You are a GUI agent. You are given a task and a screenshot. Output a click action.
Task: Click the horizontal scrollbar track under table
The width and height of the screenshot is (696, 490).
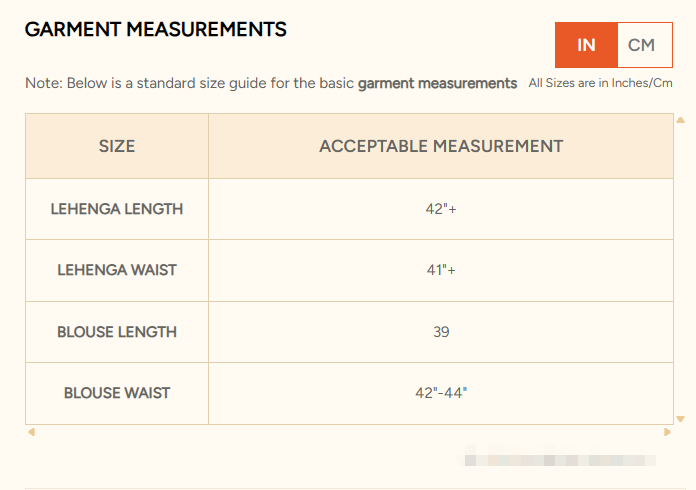349,432
